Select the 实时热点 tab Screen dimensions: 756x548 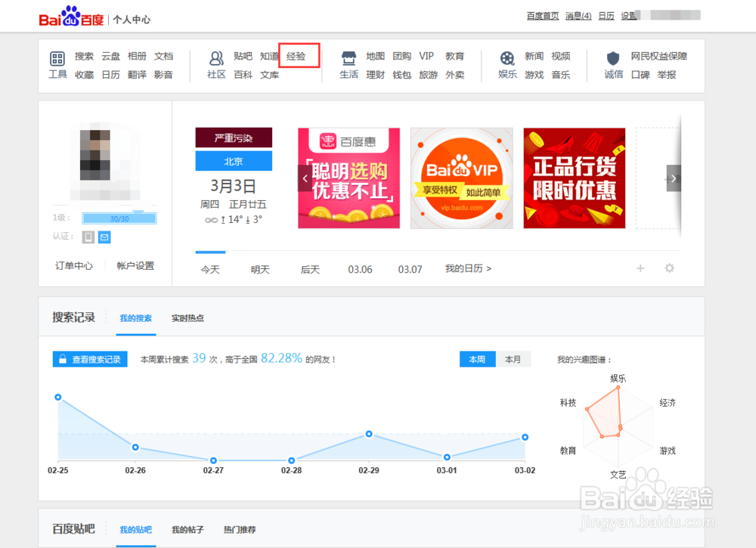[187, 318]
